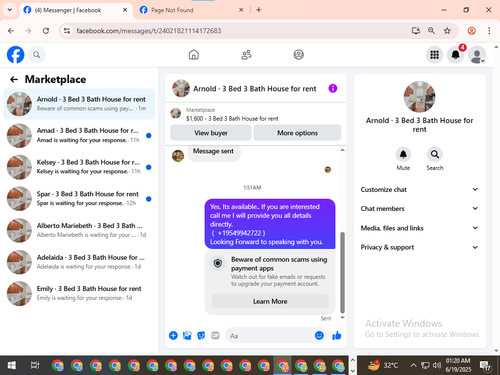Screen dimensions: 500x375
Task: Switch to the Messenger | Facebook tab
Action: pyautogui.click(x=75, y=10)
